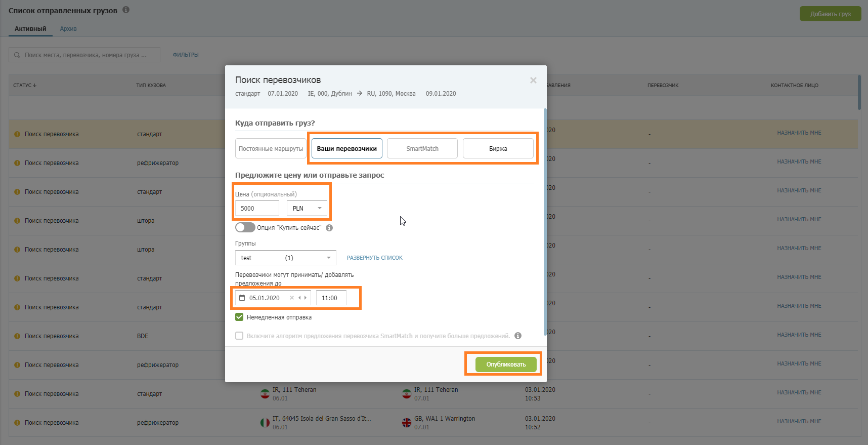Viewport: 868px width, 445px height.
Task: Select the 'SmartMatch' option
Action: [x=422, y=148]
